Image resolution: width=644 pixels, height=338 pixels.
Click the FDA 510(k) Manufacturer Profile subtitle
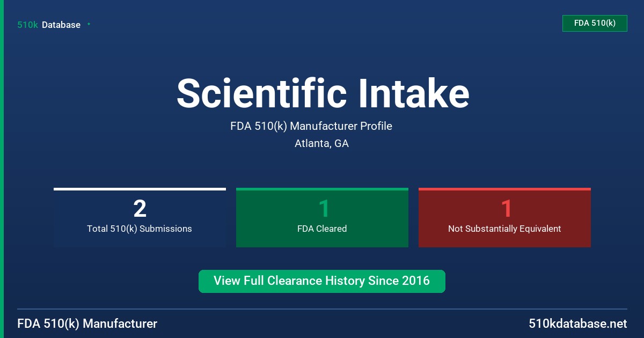(x=311, y=126)
